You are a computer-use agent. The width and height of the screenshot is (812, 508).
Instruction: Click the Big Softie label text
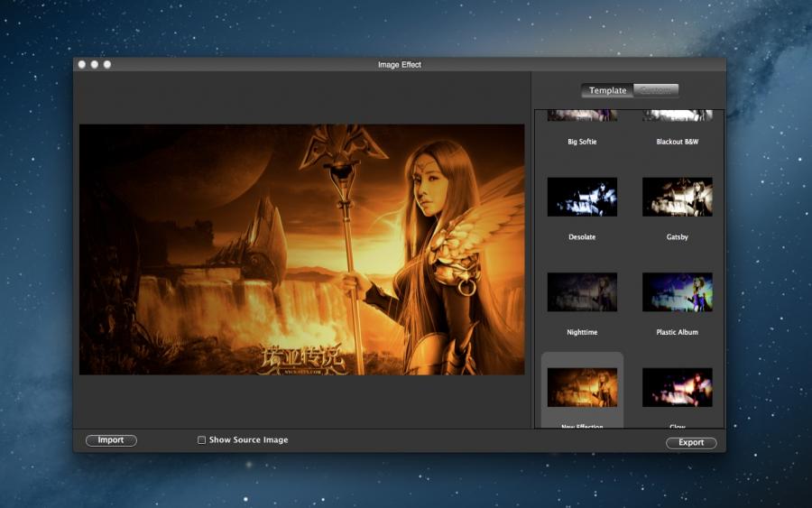[x=582, y=142]
